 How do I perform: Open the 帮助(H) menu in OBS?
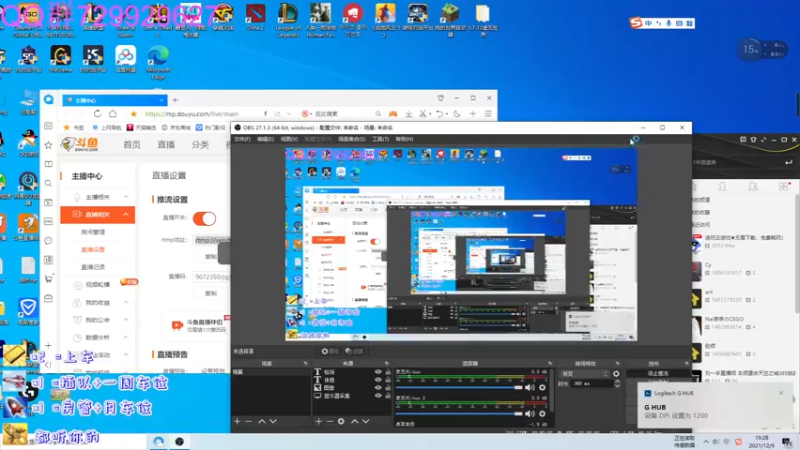(404, 139)
